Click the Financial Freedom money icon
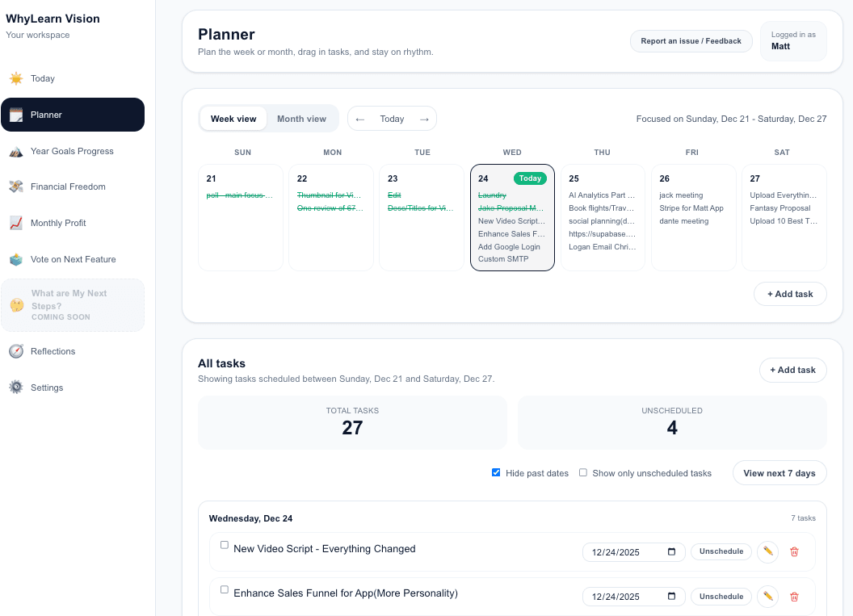Screen dimensions: 853x616 [15, 186]
